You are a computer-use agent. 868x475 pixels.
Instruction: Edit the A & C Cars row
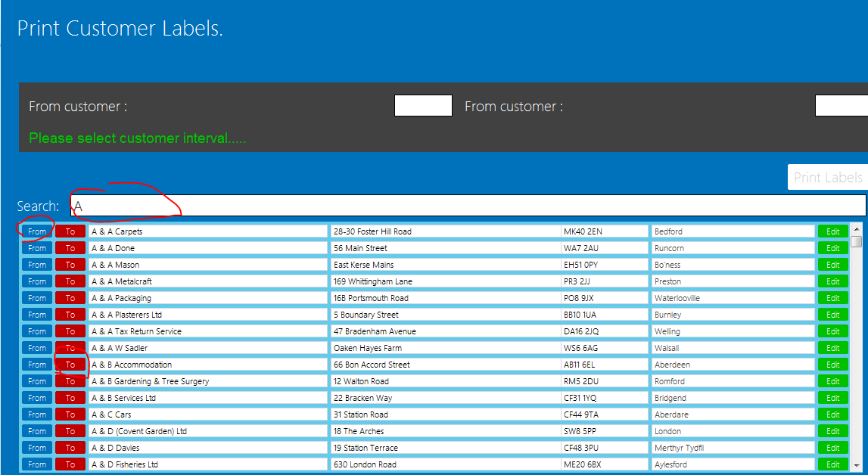[x=833, y=414]
